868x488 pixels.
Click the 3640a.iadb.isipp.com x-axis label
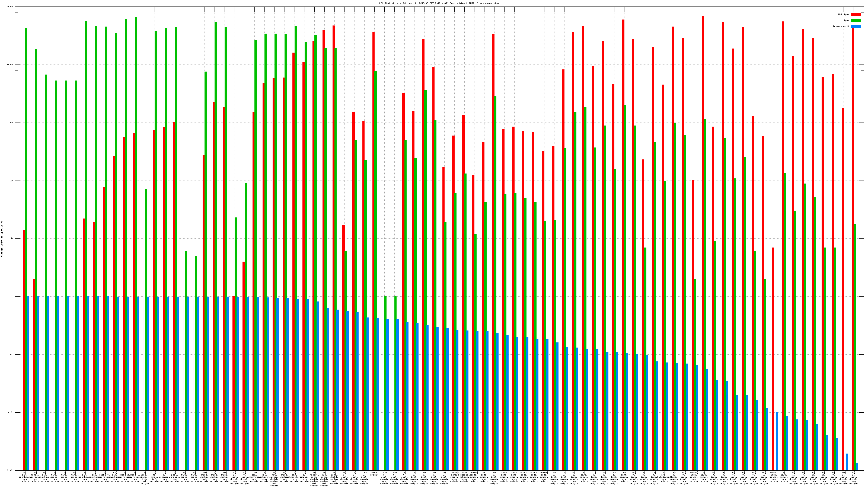pyautogui.click(x=774, y=477)
